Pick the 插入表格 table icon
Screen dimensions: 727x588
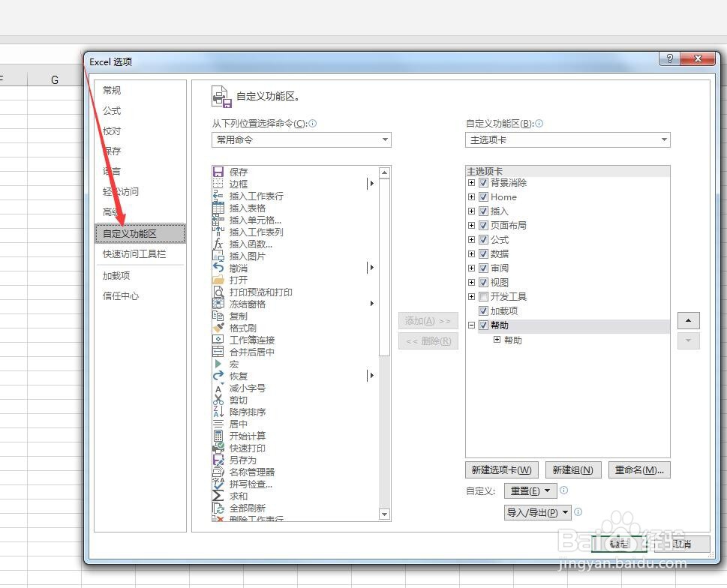(x=218, y=208)
